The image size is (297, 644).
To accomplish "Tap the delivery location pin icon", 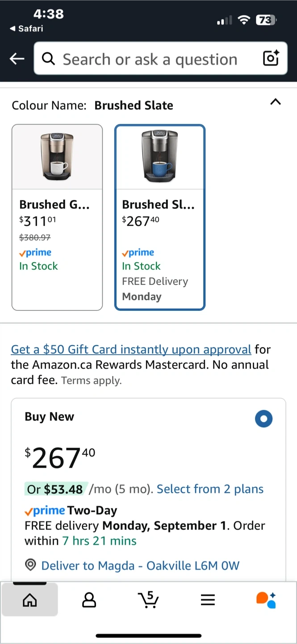I will pos(30,565).
